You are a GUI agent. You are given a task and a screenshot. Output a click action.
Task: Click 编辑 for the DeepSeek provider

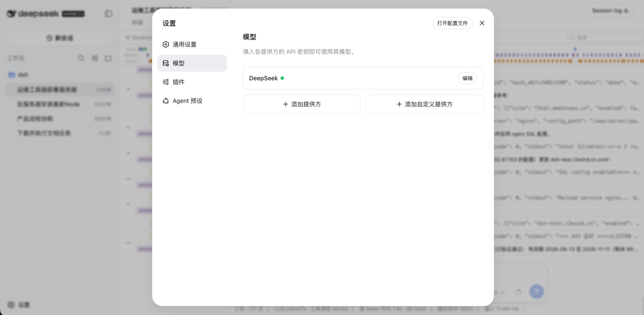click(467, 78)
